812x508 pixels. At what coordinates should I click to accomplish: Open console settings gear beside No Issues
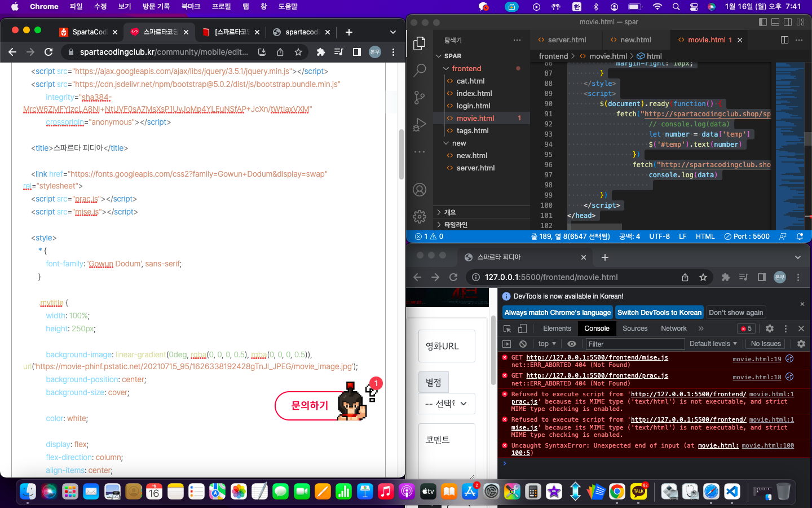coord(801,344)
